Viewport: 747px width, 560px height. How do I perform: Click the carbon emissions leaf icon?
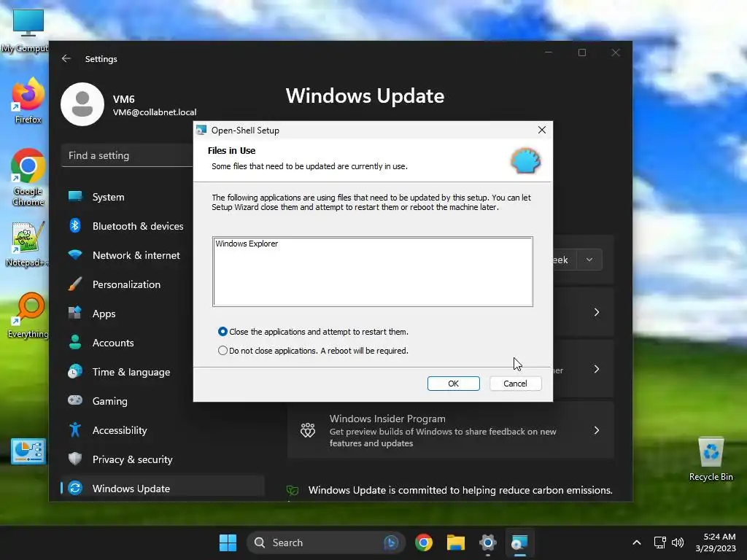(x=292, y=491)
